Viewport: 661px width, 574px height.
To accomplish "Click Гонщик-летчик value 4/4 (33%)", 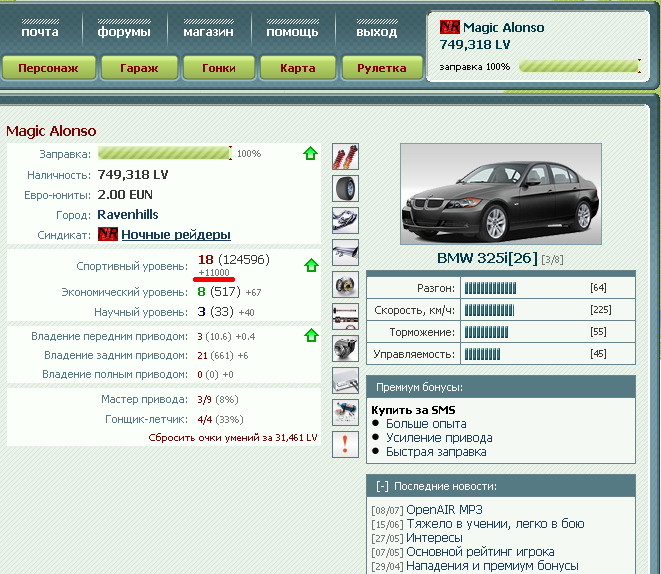I will tap(220, 419).
